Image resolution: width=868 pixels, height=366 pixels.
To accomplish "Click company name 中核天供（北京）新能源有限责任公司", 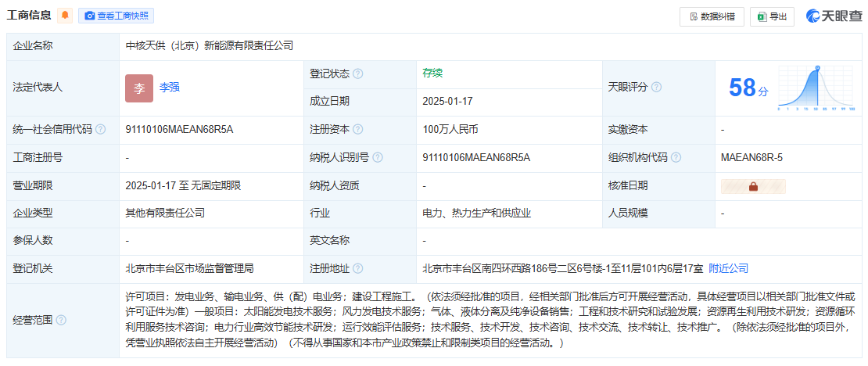I will click(209, 46).
